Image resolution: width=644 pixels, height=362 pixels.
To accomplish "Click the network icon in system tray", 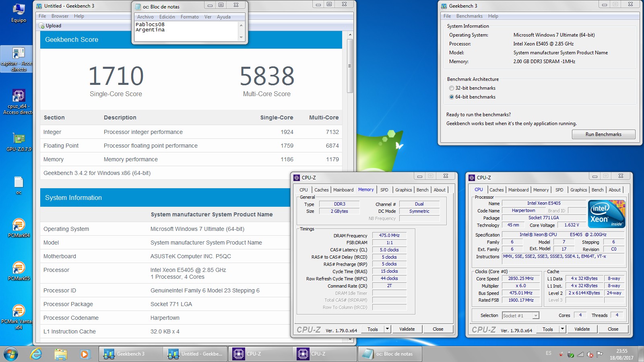I will (580, 354).
